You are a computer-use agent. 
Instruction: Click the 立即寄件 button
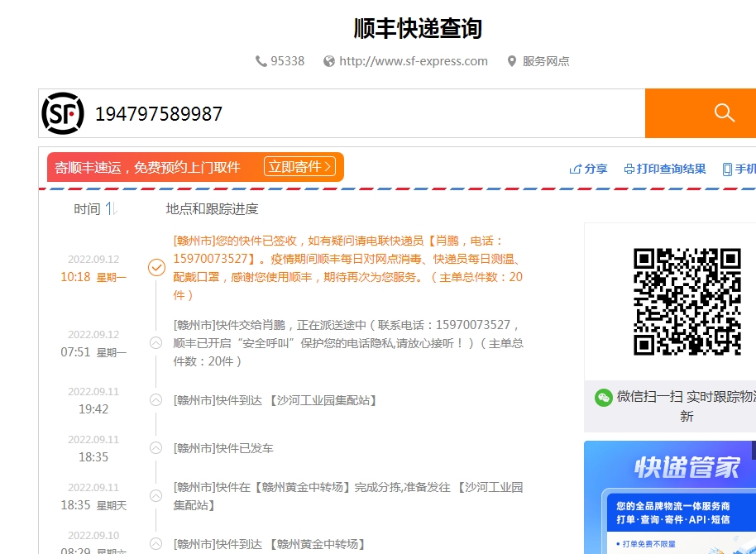point(299,167)
